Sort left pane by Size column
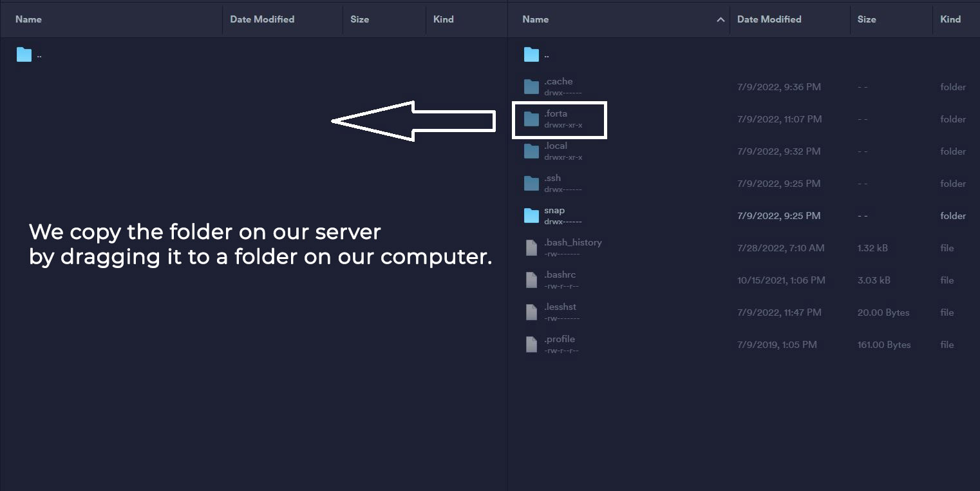The image size is (980, 491). point(359,19)
